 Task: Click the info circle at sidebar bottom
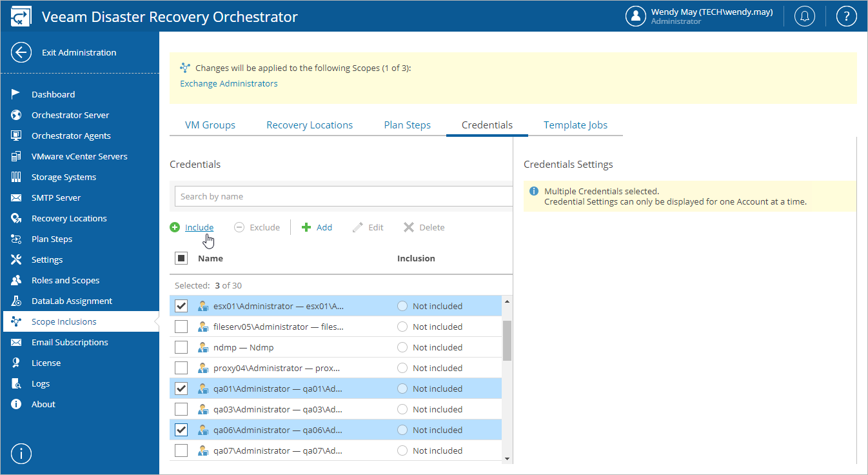point(21,454)
